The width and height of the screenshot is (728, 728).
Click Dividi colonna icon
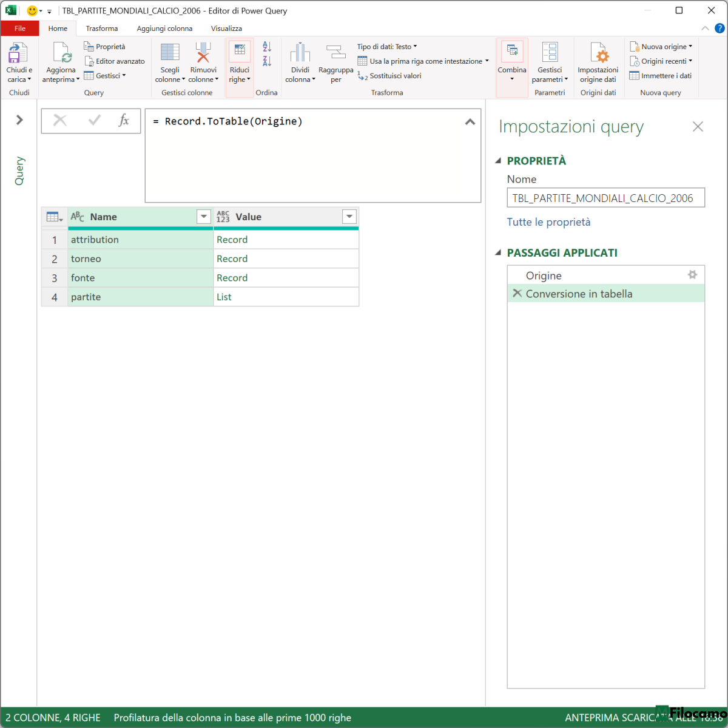300,53
